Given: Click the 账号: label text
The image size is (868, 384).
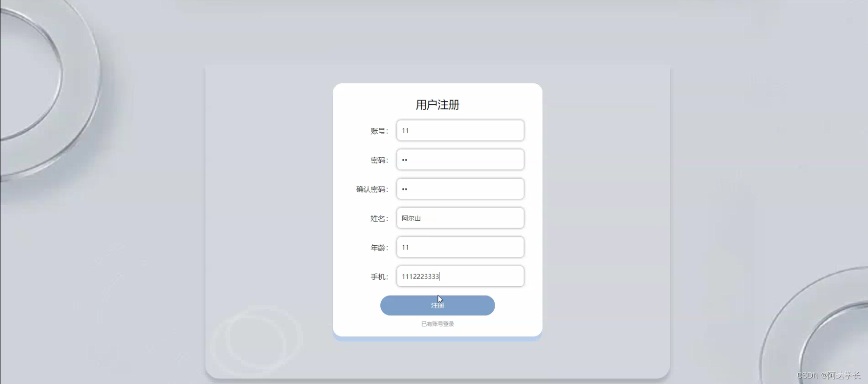Looking at the screenshot, I should pos(379,131).
